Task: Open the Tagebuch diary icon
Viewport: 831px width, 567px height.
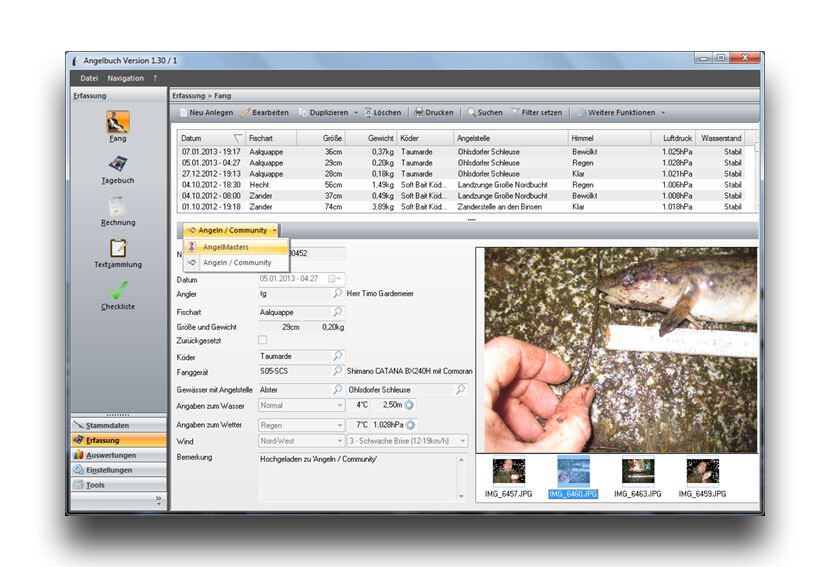Action: pos(118,169)
